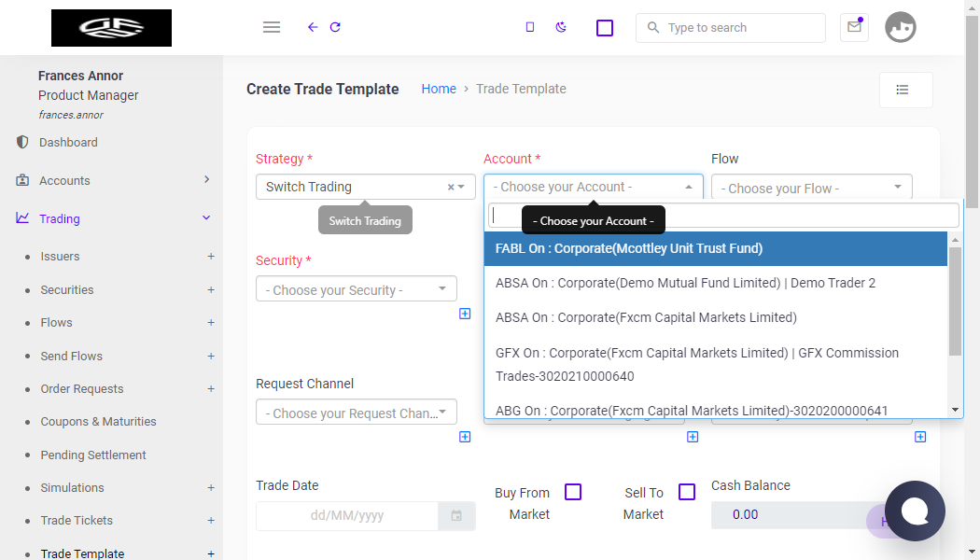Collapse the Trading sidebar chevron

[x=206, y=218]
